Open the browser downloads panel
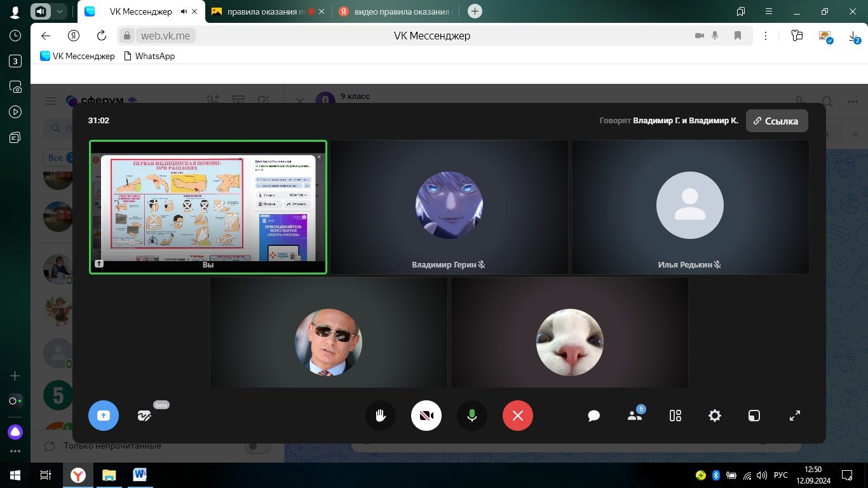The width and height of the screenshot is (868, 488). [x=853, y=37]
